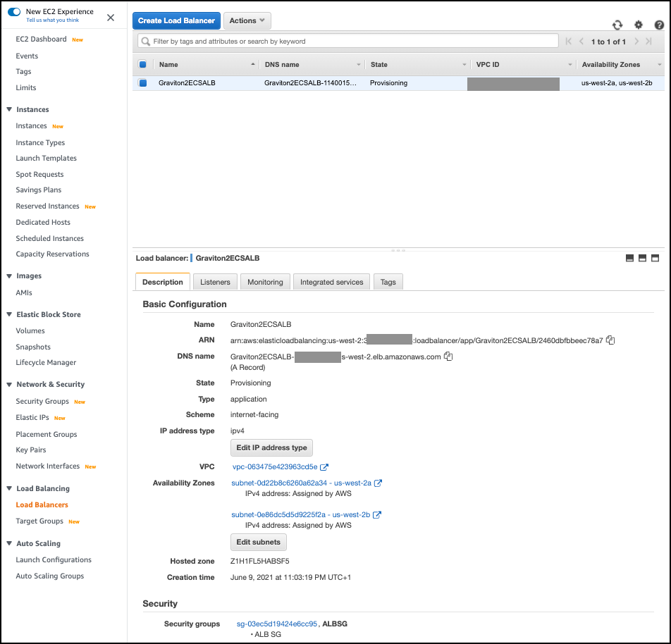Open Spot Requests in sidebar

pos(39,174)
